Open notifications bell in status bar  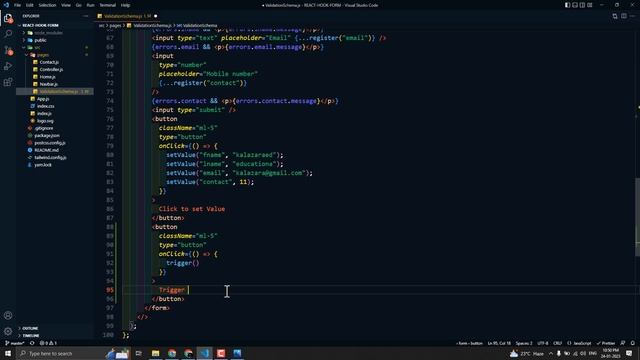[x=633, y=343]
